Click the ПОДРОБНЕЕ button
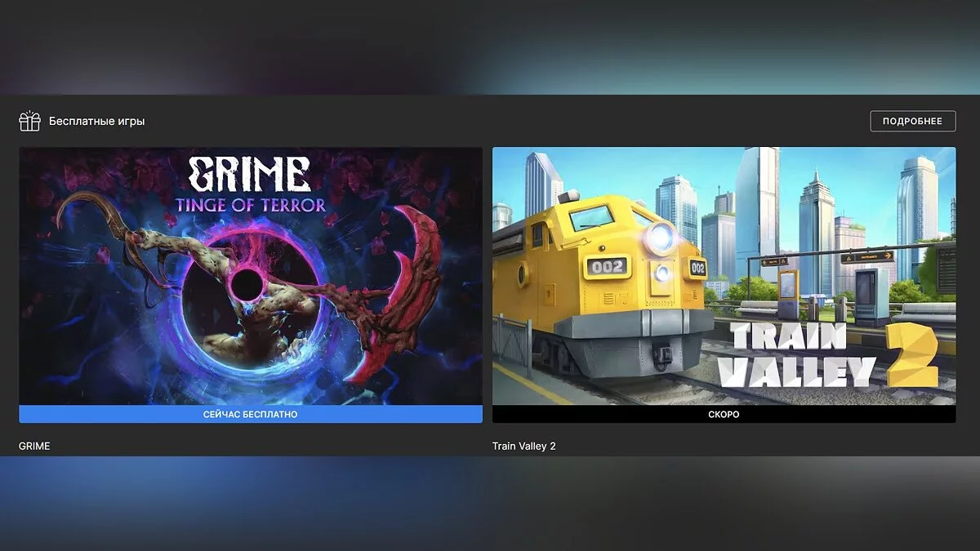The height and width of the screenshot is (551, 980). coord(912,121)
